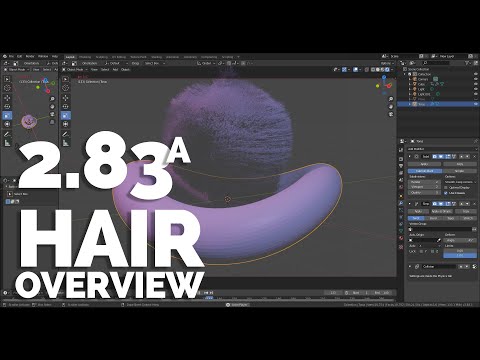Select the Move tool in main viewport toolbar
The height and width of the screenshot is (360, 480).
point(66,98)
